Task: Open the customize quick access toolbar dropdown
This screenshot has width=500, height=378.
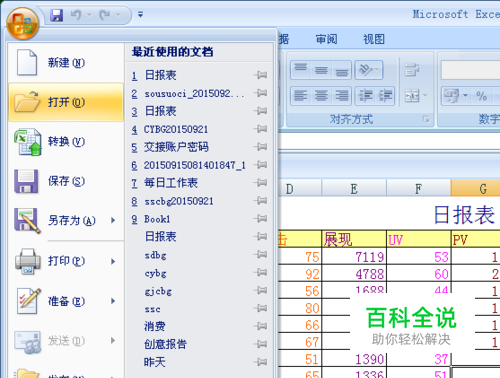Action: point(140,15)
